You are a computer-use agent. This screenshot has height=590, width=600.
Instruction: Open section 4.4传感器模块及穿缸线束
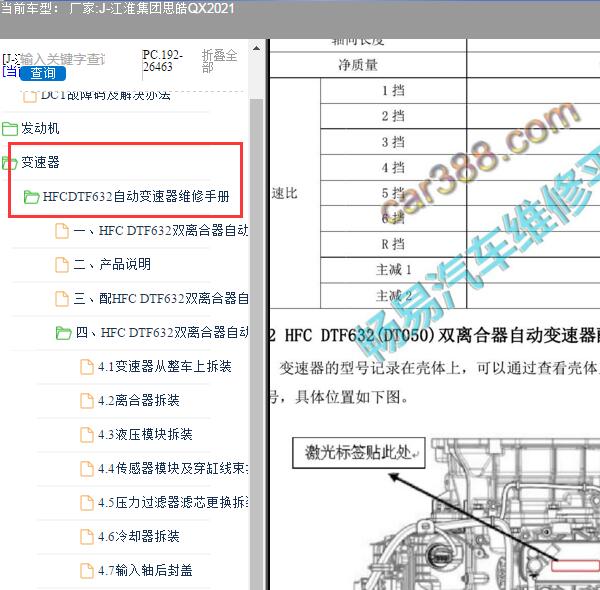173,468
